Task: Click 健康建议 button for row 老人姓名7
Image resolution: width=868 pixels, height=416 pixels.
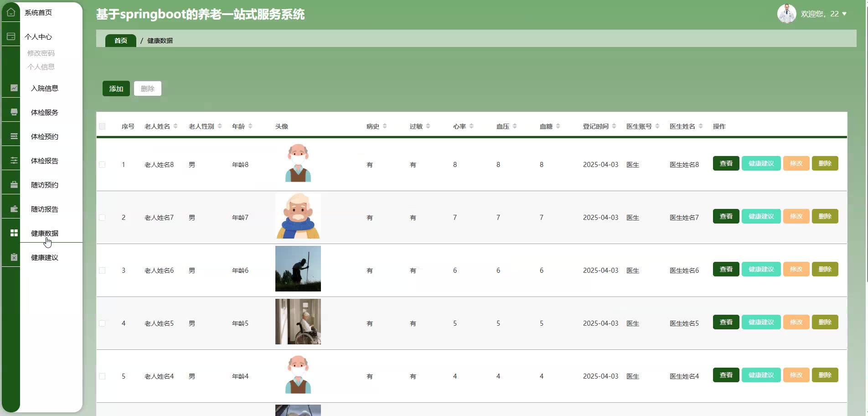Action: (761, 216)
